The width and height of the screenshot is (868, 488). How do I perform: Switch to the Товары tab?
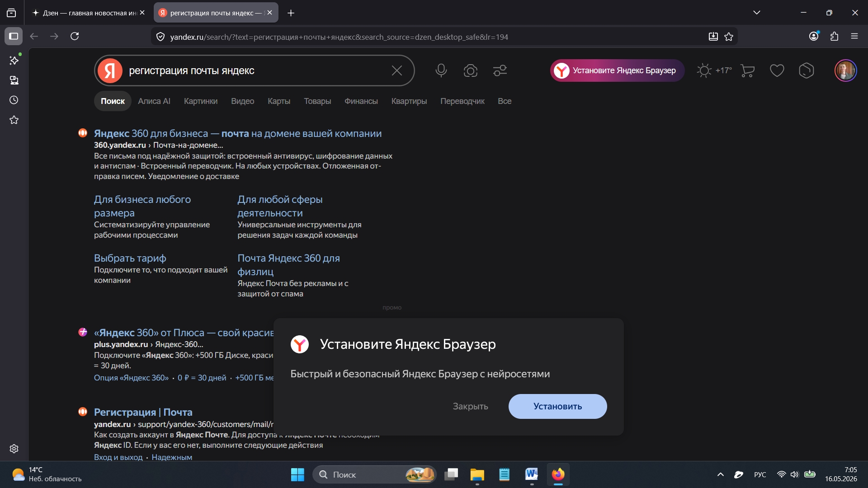click(317, 101)
